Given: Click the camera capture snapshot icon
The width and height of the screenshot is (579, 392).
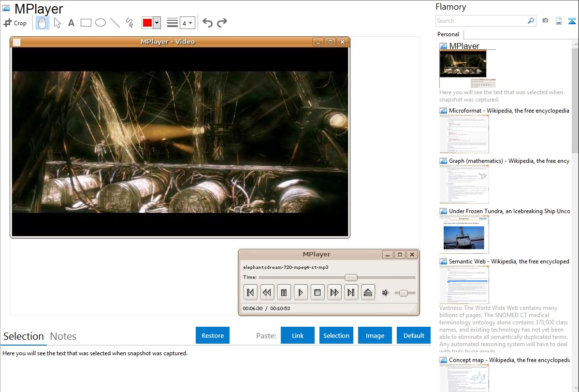Looking at the screenshot, I should [545, 21].
